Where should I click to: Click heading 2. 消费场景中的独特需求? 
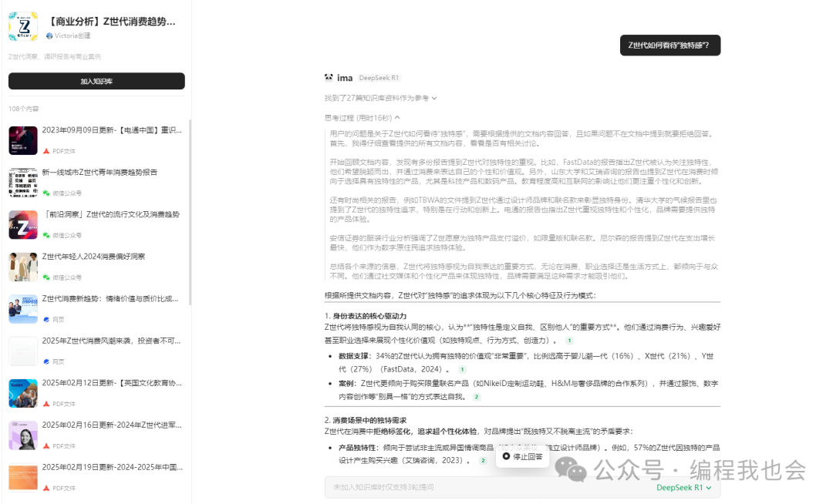pyautogui.click(x=366, y=420)
